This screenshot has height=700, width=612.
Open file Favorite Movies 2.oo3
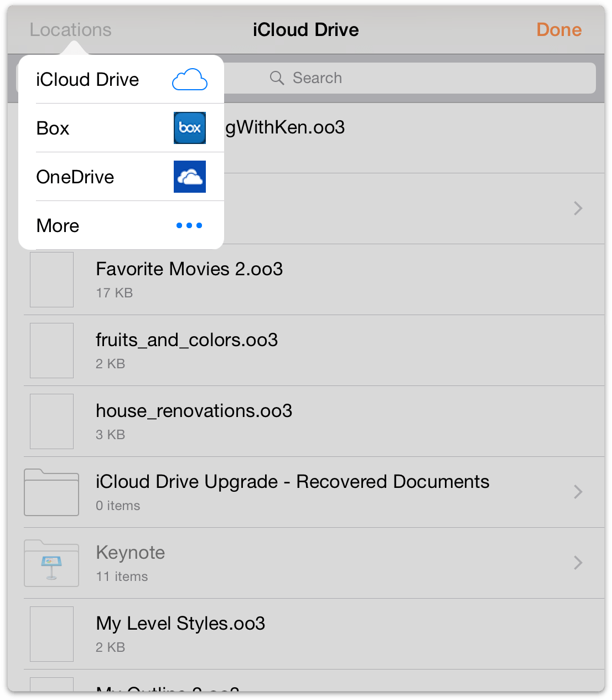pyautogui.click(x=189, y=269)
